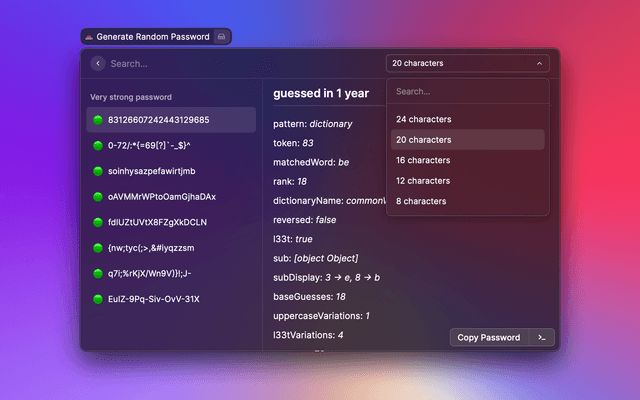
Task: Click the Generate Random Password title
Action: (x=152, y=37)
